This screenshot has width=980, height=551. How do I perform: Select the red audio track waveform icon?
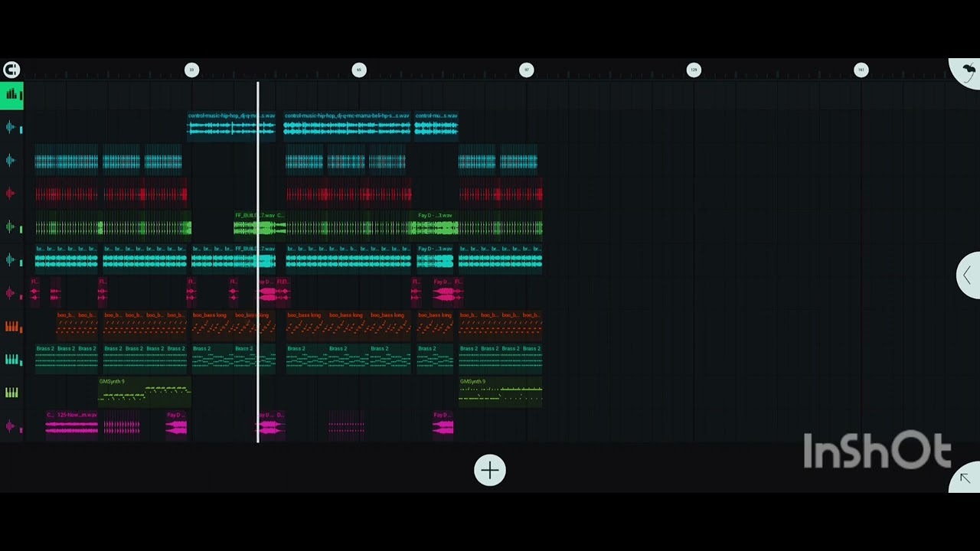pyautogui.click(x=11, y=194)
